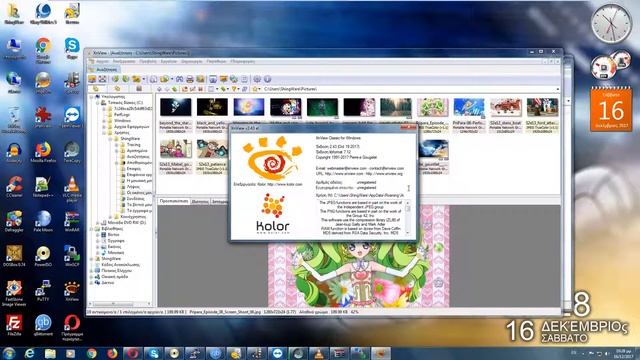Open dropdown arrow beside orange folder toolbar icon
Viewport: 640px width, 360px height.
(144, 79)
